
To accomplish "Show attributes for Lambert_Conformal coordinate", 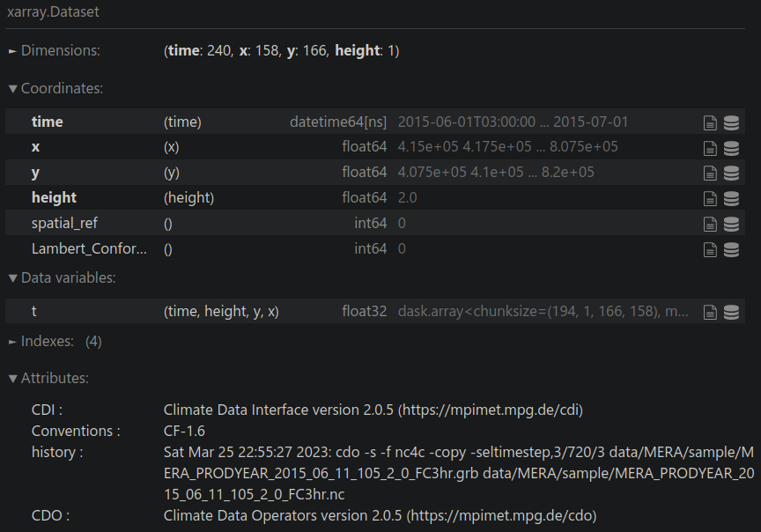I will pyautogui.click(x=710, y=250).
